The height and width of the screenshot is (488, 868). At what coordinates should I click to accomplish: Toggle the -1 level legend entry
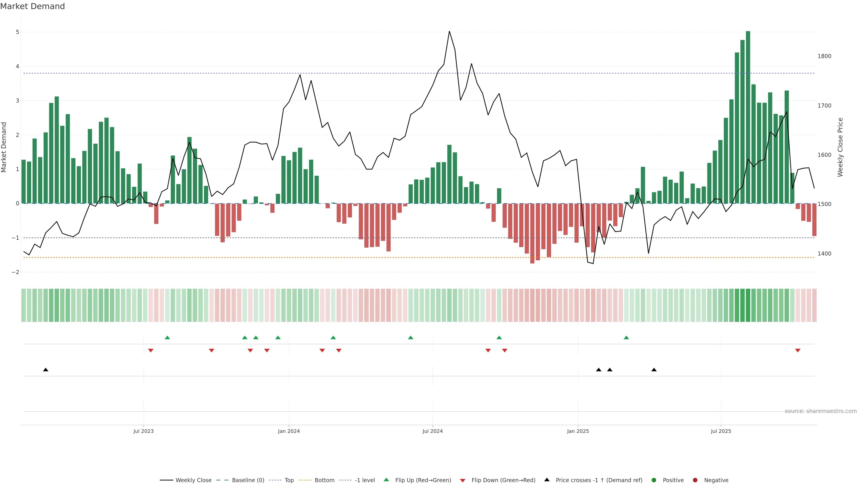point(365,480)
